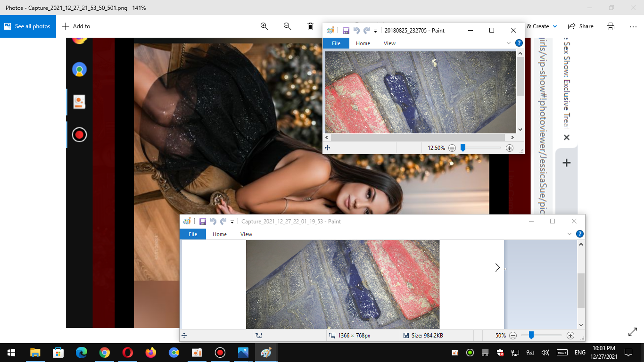Click the zoom out magnifier in Photos toolbar

pos(287,26)
